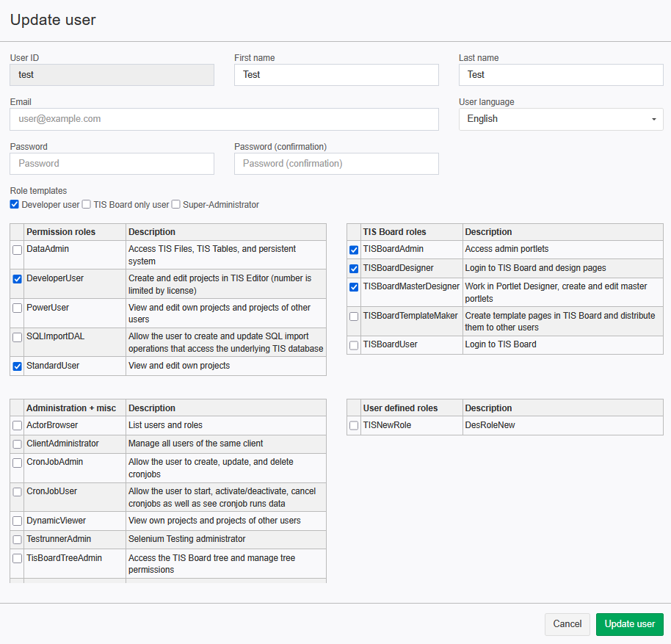Check the TestrunnerAdmin role
The width and height of the screenshot is (671, 644).
point(17,540)
